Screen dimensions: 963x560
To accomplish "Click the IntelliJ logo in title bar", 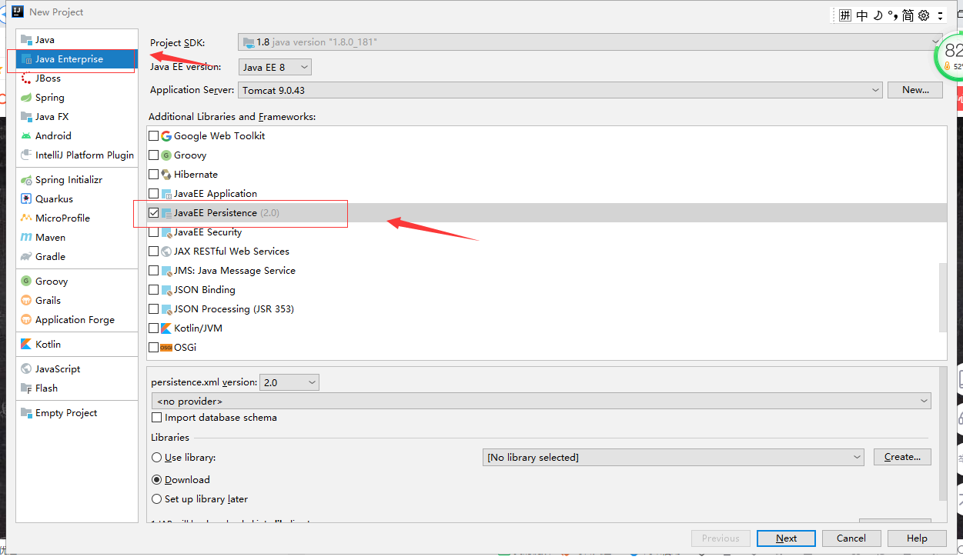I will point(16,12).
